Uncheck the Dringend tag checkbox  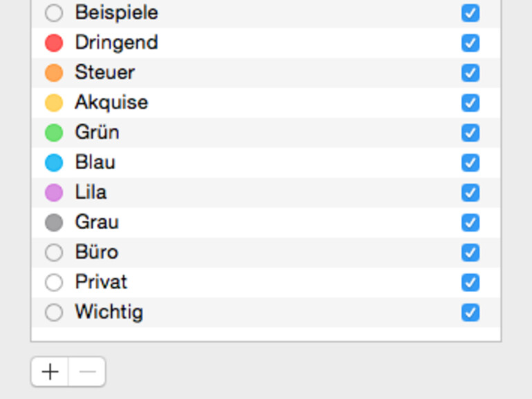471,43
